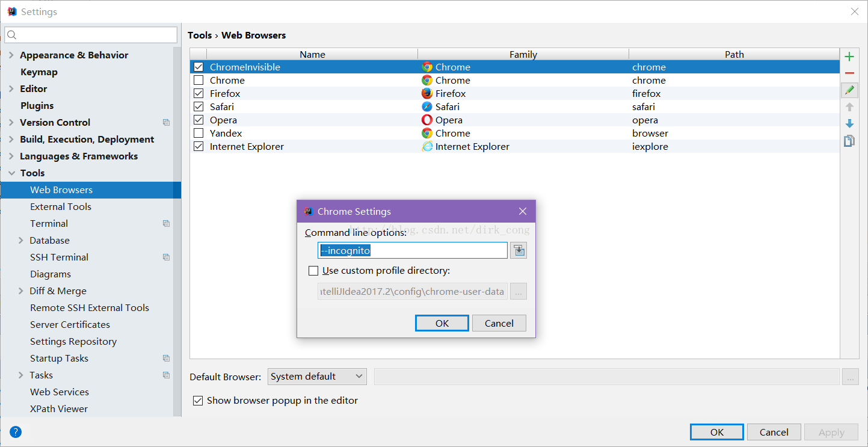Click the settings tree vertical scrollbar

(x=177, y=232)
